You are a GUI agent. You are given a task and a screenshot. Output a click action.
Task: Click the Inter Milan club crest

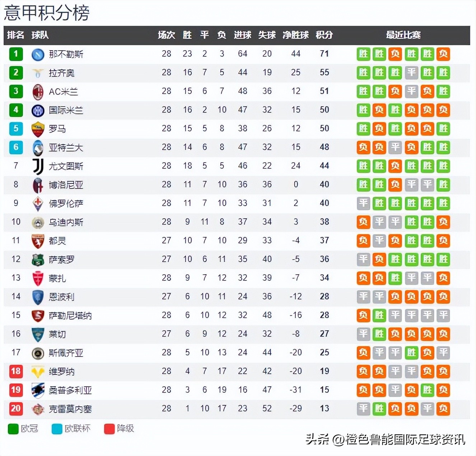(x=38, y=111)
